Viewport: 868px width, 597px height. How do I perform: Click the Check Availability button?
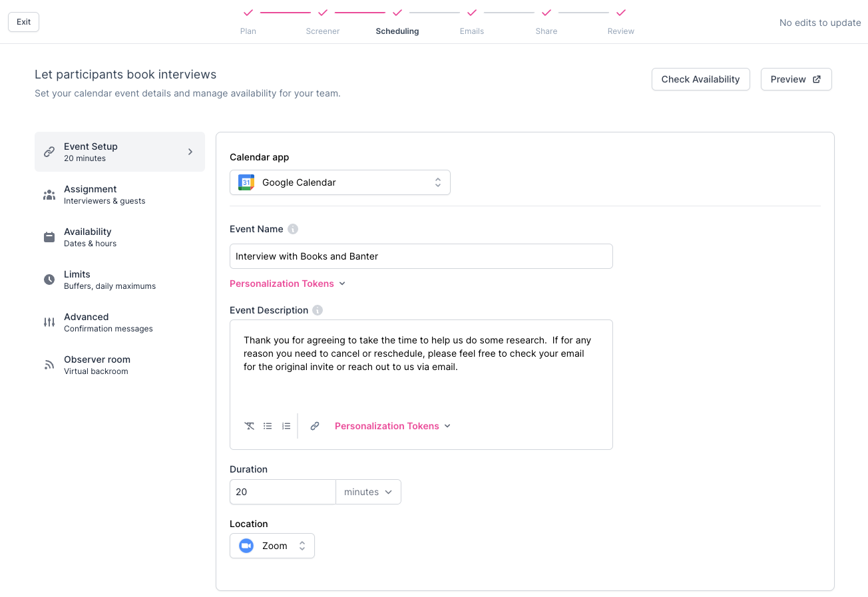click(700, 79)
